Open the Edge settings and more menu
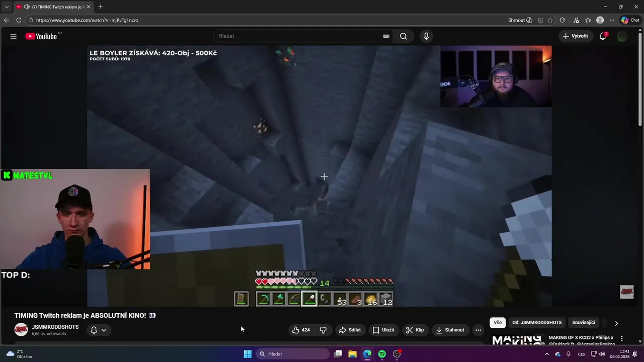Viewport: 644px width, 362px height. click(612, 20)
